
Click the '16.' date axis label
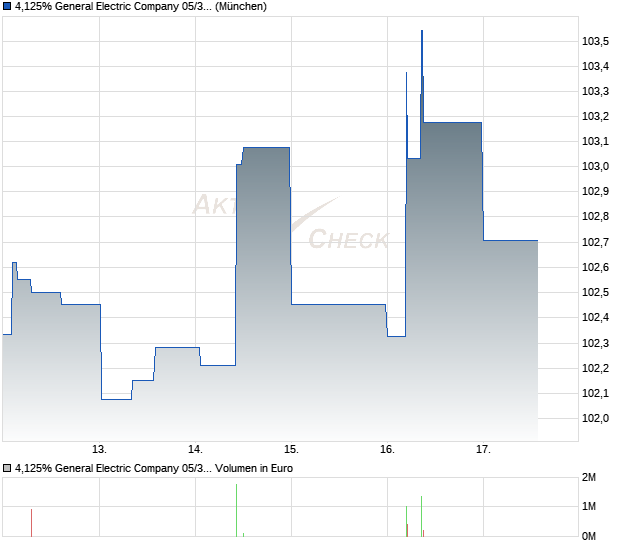pos(388,450)
